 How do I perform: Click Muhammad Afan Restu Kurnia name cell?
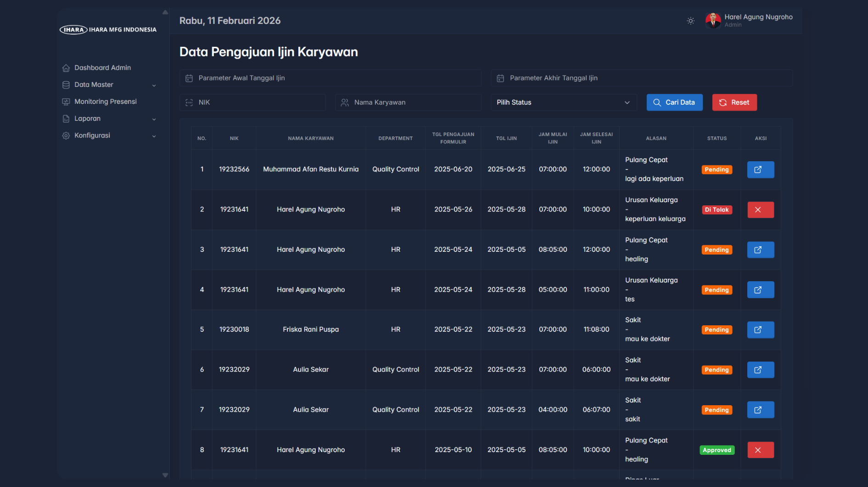(311, 170)
